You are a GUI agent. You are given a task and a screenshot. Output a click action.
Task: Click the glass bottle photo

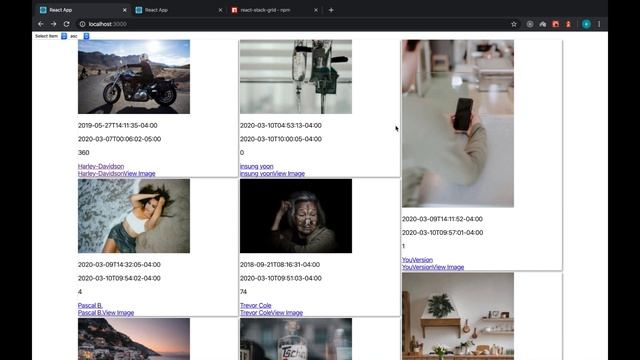click(x=296, y=339)
